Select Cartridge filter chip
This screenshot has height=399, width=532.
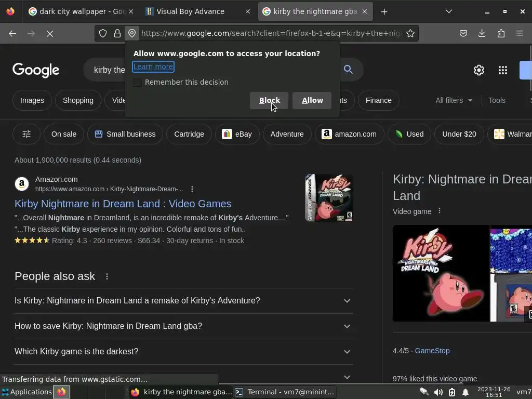pos(189,134)
